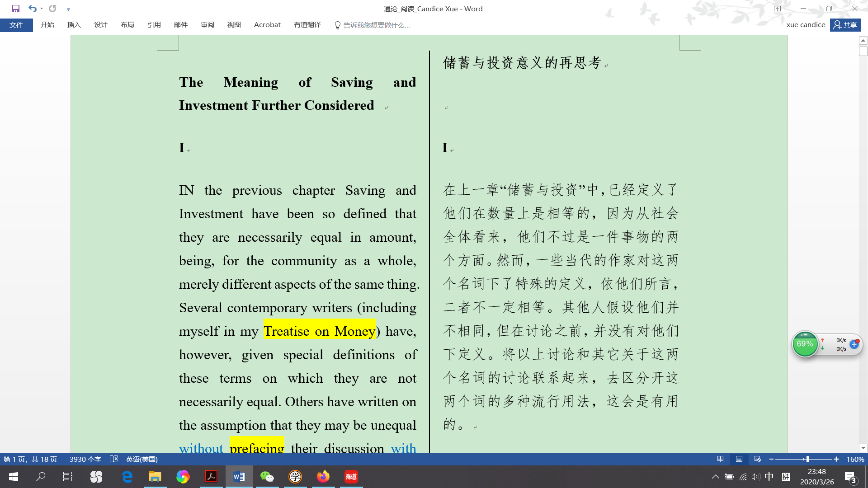Open the spelling proofing status icon

point(114,459)
